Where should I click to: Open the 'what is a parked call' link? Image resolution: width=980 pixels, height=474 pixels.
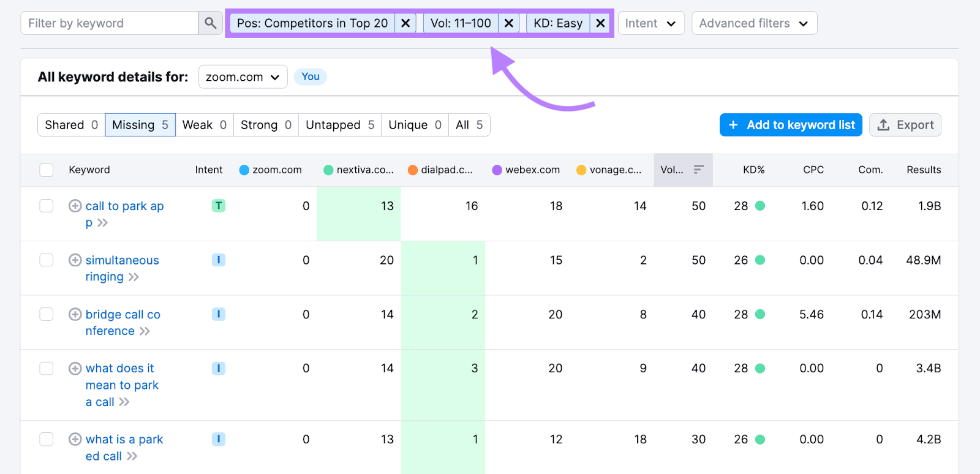(124, 448)
